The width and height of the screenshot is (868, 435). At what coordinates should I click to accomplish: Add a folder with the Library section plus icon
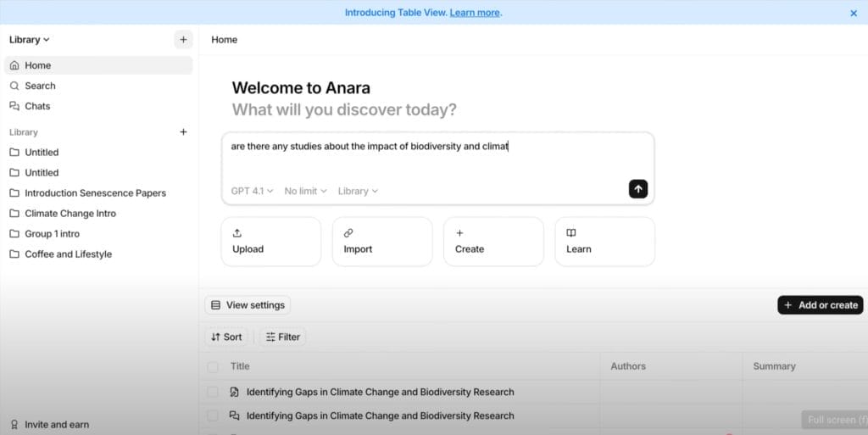[x=183, y=131]
